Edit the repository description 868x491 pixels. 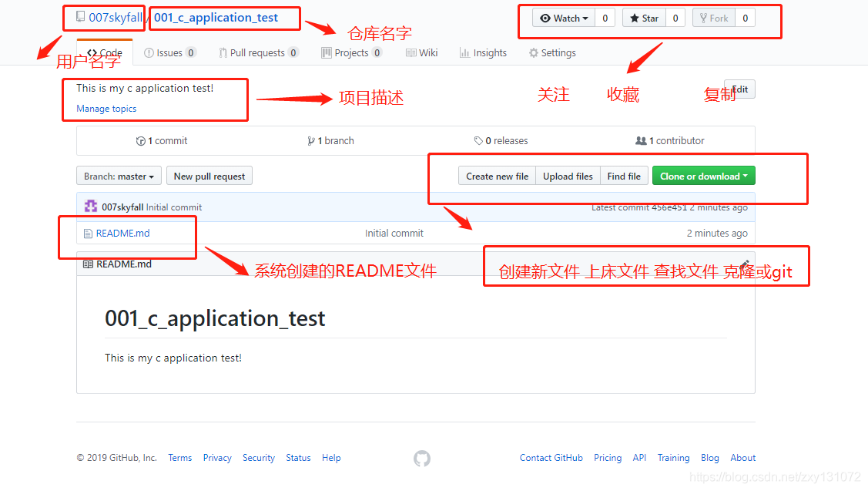coord(739,89)
